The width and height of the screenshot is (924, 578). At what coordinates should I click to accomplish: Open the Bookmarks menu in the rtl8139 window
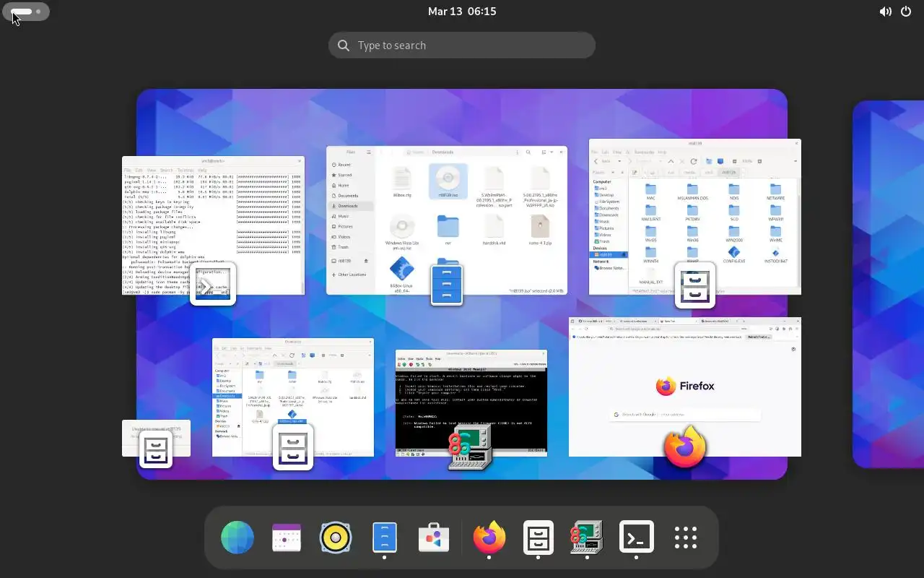[643, 152]
